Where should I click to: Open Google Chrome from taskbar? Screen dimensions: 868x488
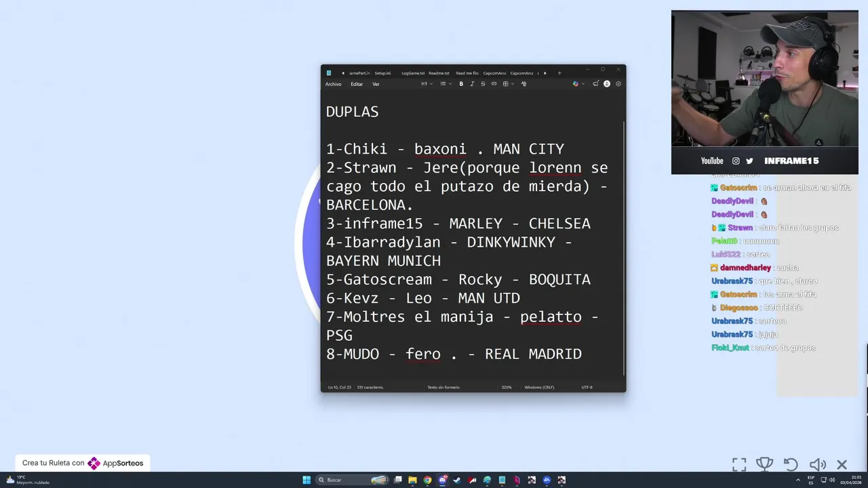coord(427,480)
